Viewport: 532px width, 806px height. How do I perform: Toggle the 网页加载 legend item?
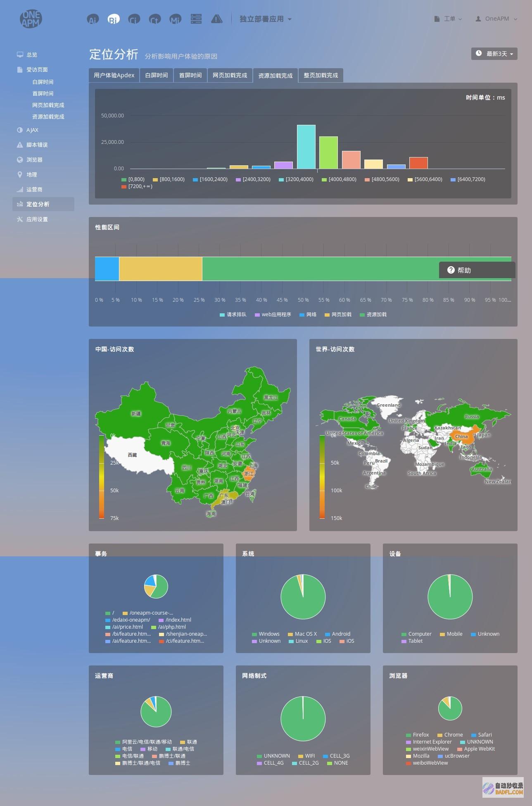point(338,315)
